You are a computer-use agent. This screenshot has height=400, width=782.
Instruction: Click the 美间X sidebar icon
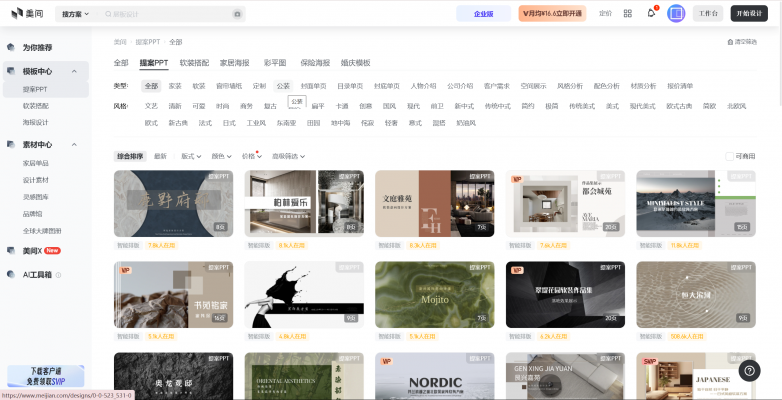pyautogui.click(x=11, y=251)
